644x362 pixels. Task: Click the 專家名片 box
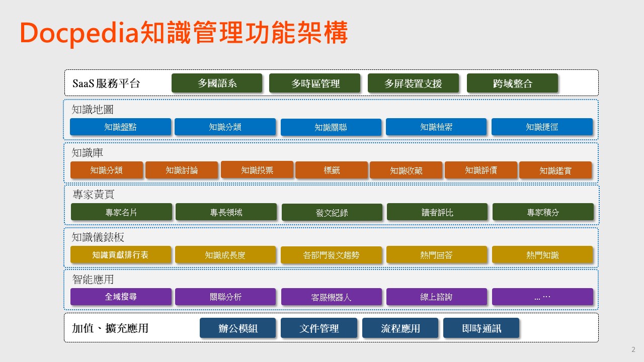[x=121, y=212]
